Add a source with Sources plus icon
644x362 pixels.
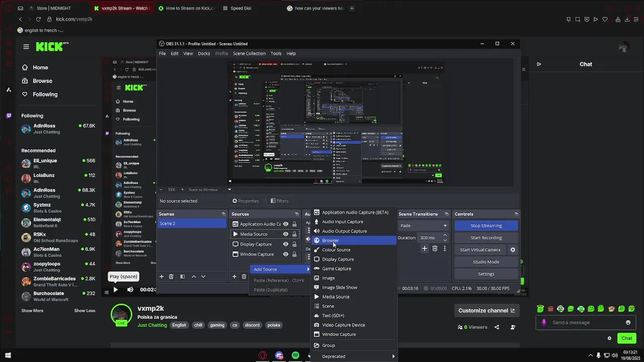[x=234, y=277]
